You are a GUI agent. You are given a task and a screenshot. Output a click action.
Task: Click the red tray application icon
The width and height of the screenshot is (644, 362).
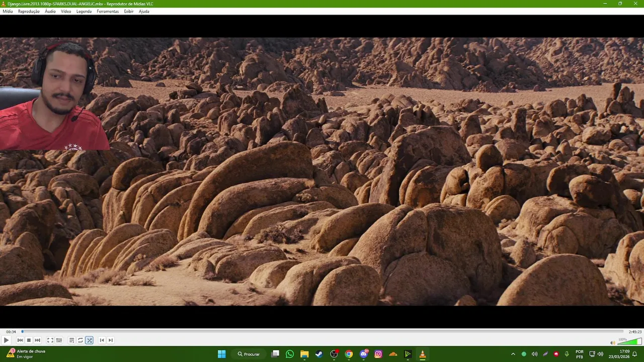pyautogui.click(x=556, y=354)
